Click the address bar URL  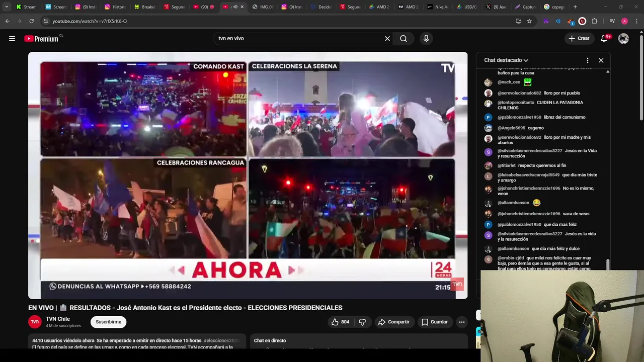click(x=90, y=21)
